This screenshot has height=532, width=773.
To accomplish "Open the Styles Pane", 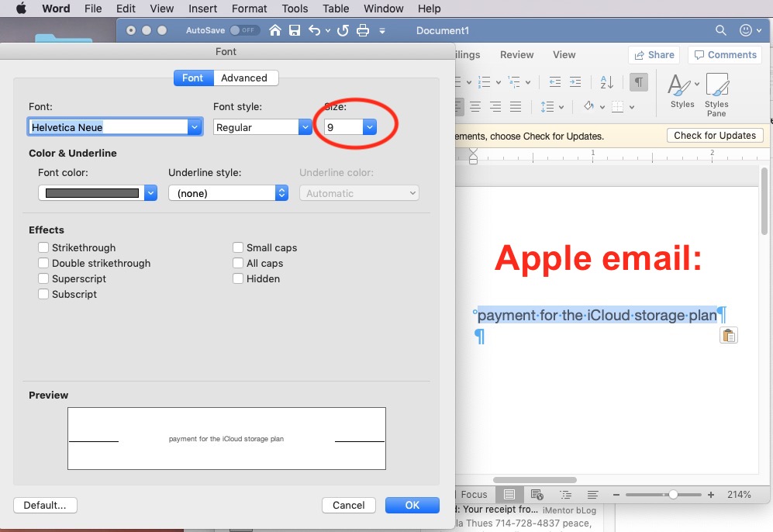I will click(716, 95).
